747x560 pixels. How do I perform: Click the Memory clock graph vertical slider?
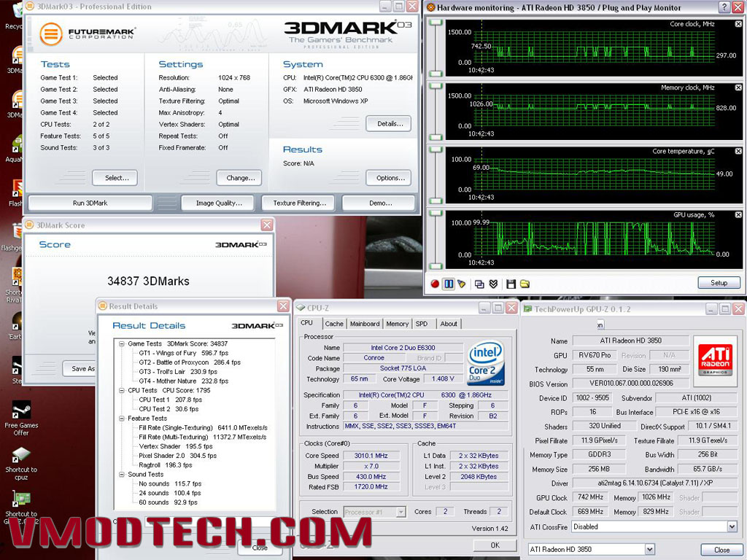click(x=436, y=112)
